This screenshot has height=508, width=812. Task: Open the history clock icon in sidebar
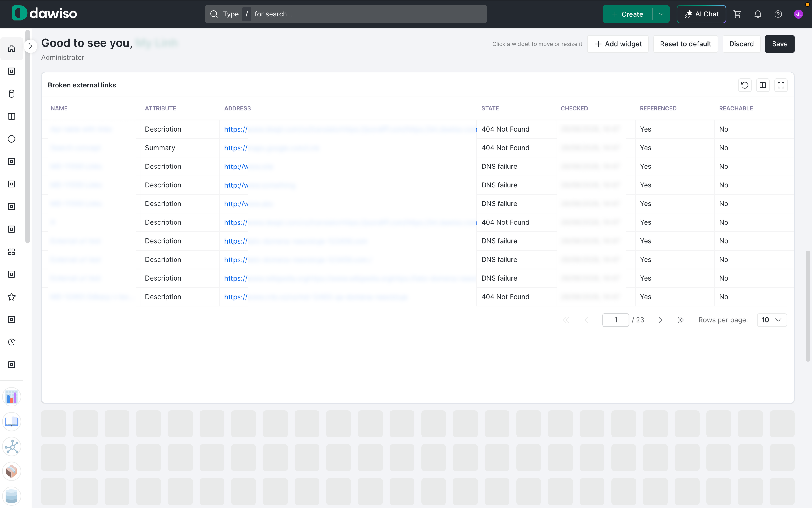(11, 342)
